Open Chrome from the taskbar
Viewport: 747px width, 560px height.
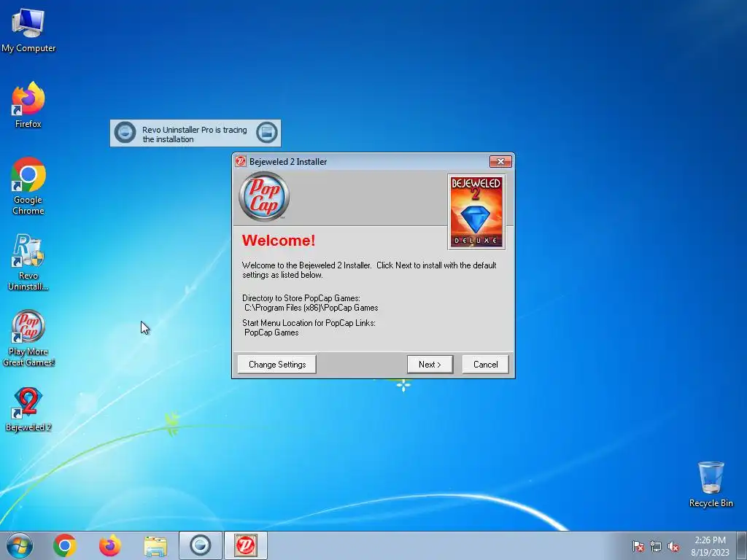point(65,545)
